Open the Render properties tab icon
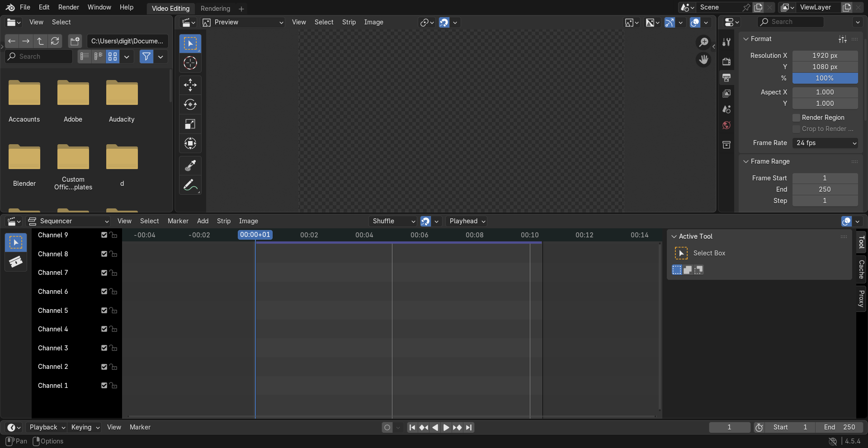The height and width of the screenshot is (448, 868). pos(726,61)
